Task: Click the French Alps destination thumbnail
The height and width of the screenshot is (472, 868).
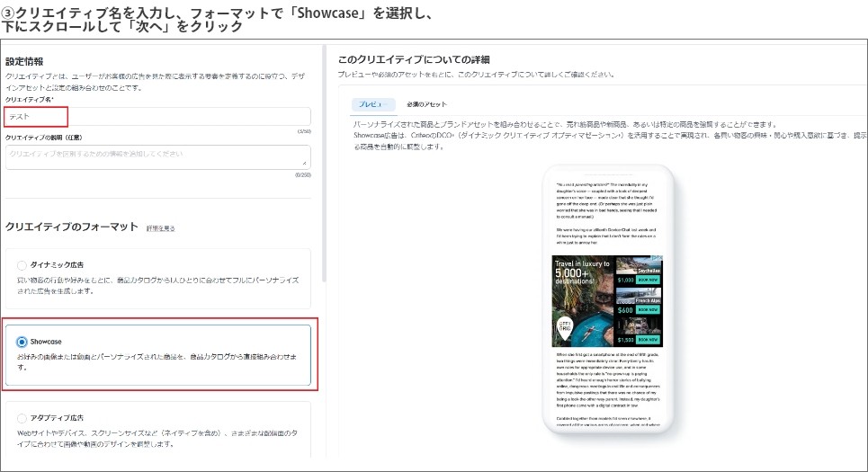Action: pyautogui.click(x=639, y=296)
